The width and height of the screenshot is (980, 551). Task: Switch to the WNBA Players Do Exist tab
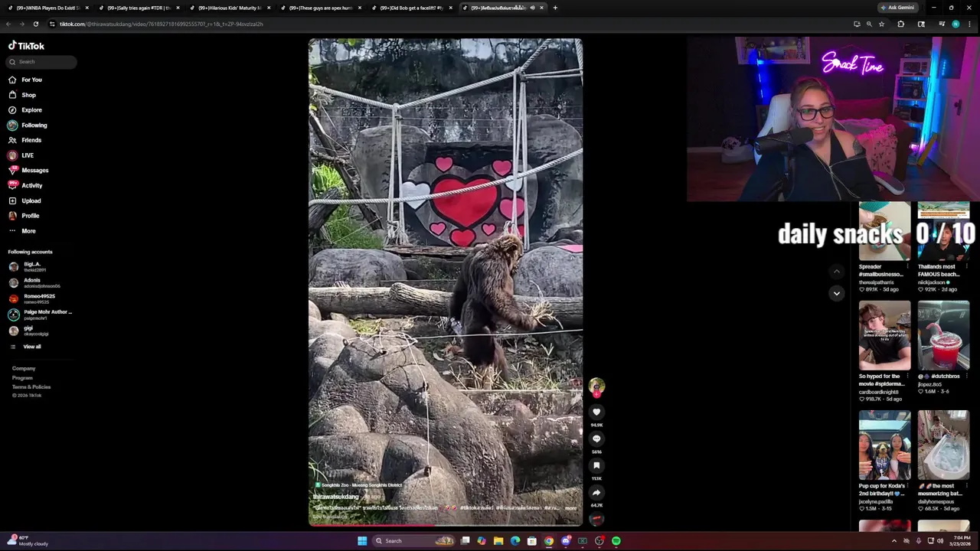pos(47,8)
